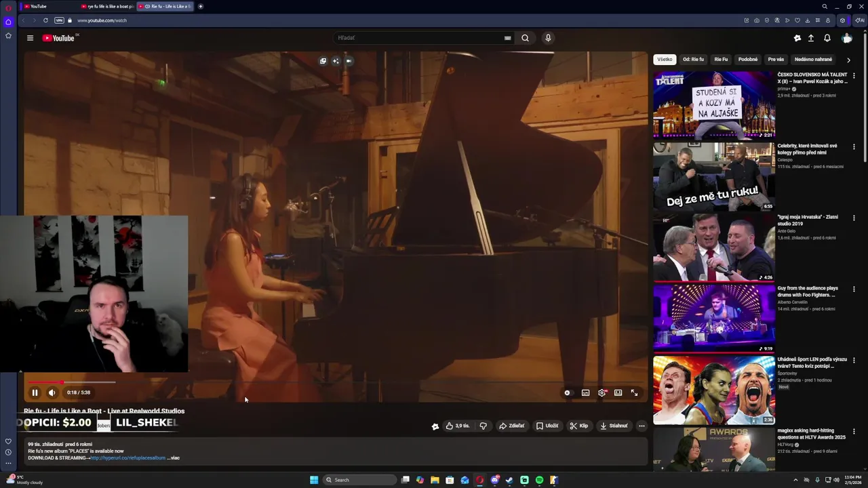This screenshot has width=868, height=488.
Task: Click the Klip clip button
Action: coord(578,426)
